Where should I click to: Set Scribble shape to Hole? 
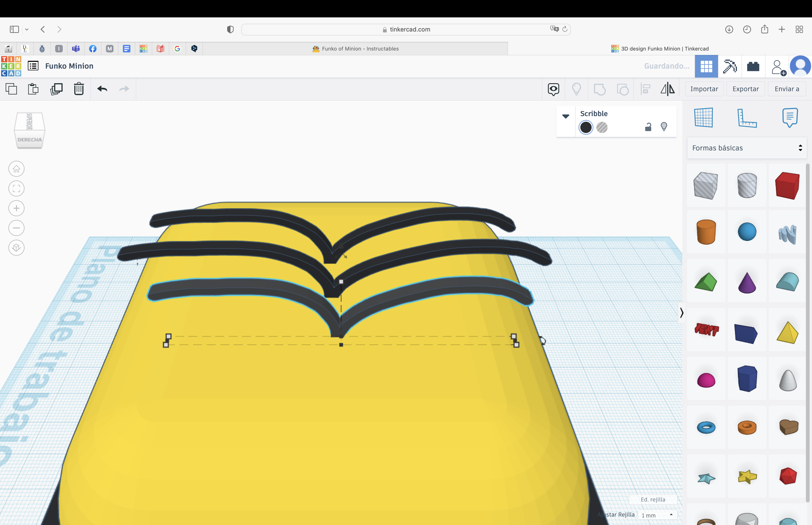click(x=602, y=128)
